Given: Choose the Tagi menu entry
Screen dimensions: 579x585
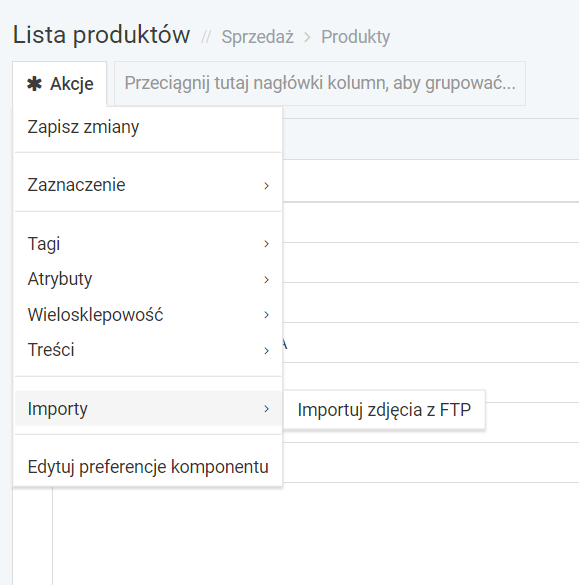Looking at the screenshot, I should (148, 244).
